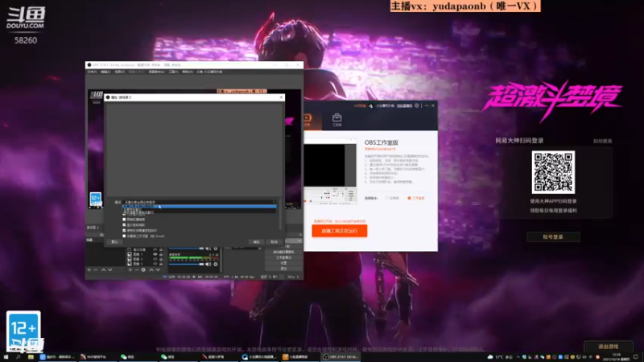Adjust the lower mixer volume slider
Image resolution: width=644 pixels, height=362 pixels.
tap(187, 264)
